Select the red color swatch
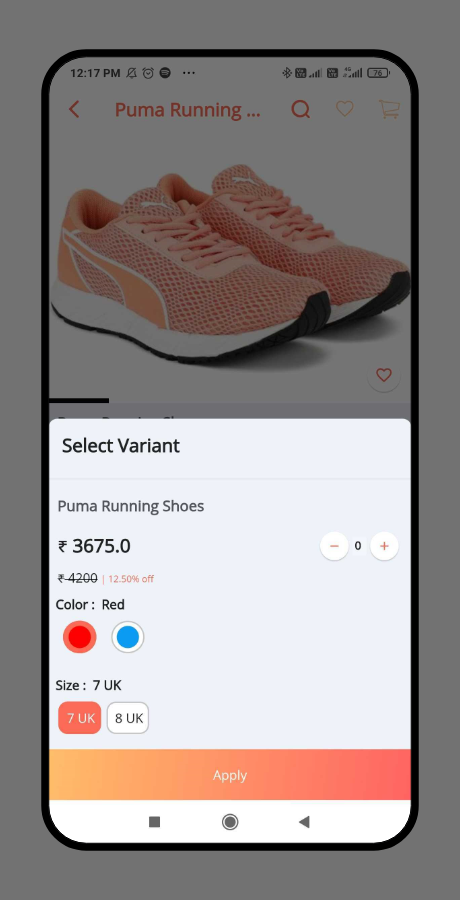 [79, 637]
